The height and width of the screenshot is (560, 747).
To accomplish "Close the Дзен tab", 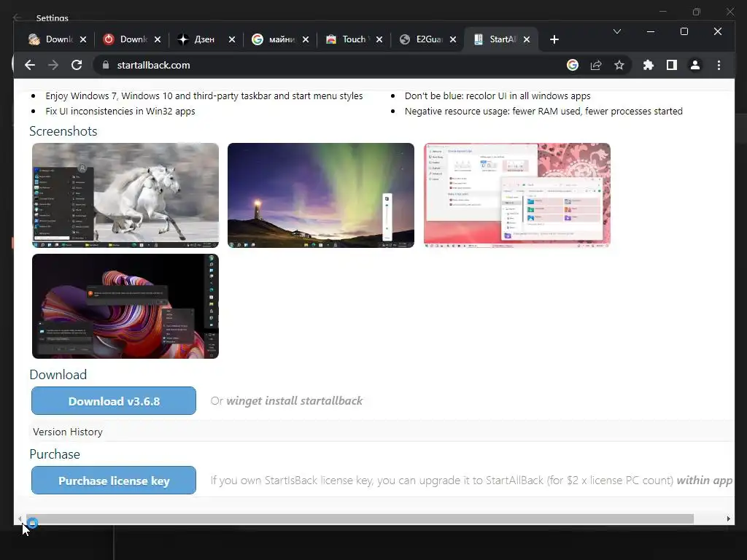I will (232, 39).
